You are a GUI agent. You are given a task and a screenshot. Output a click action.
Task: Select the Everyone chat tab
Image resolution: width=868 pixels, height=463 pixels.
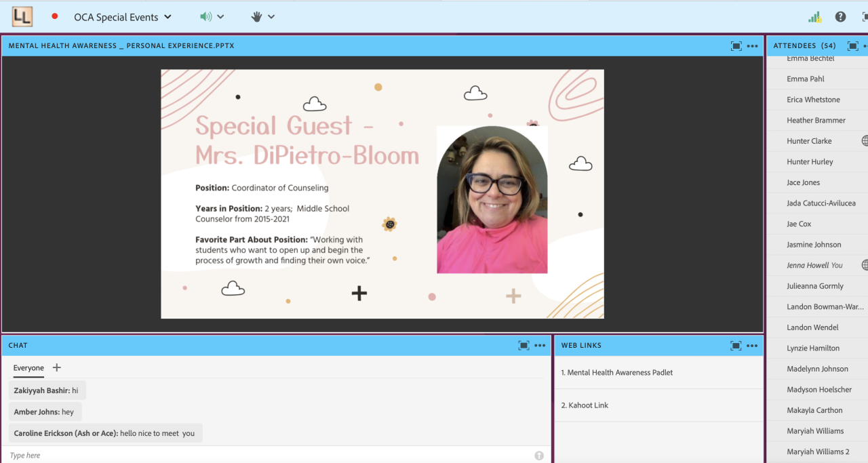(28, 368)
